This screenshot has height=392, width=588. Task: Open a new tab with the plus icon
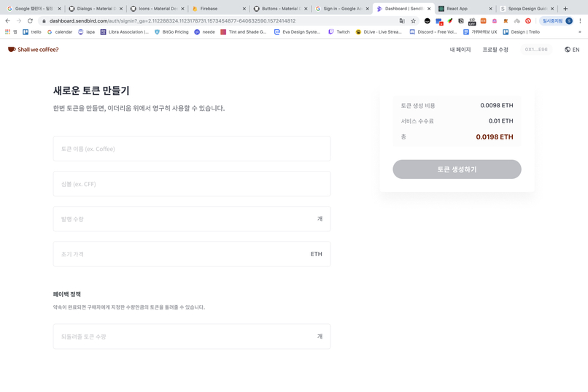click(565, 9)
